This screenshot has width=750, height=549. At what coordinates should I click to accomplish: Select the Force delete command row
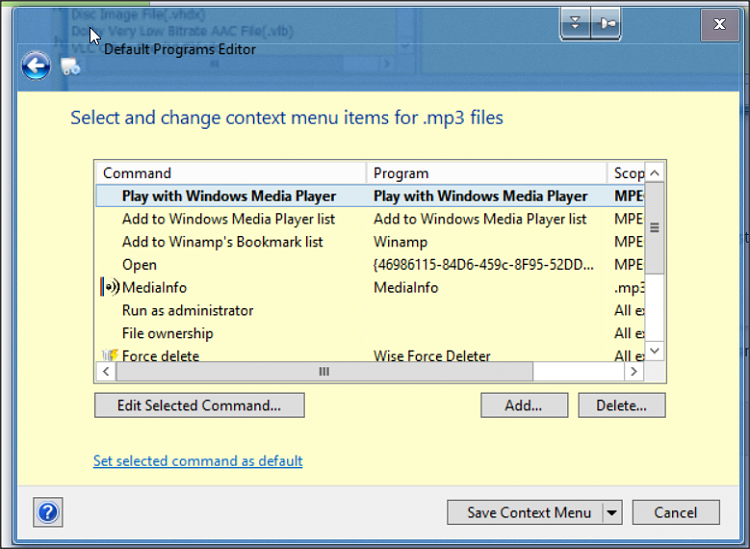click(370, 355)
